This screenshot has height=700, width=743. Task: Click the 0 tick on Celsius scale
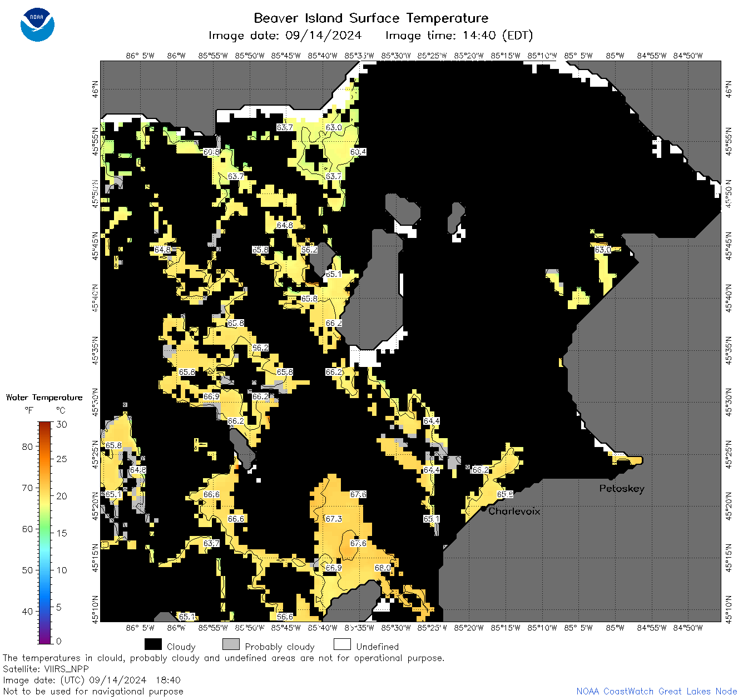click(x=59, y=641)
